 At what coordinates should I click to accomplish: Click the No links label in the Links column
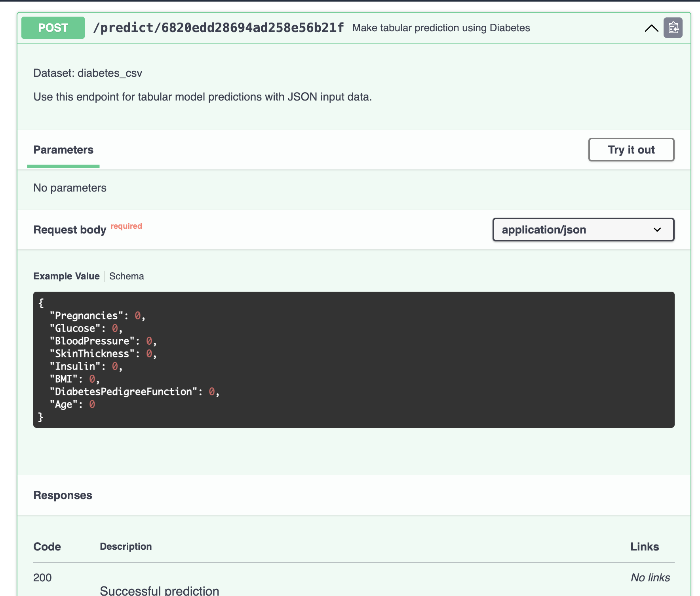pyautogui.click(x=650, y=577)
